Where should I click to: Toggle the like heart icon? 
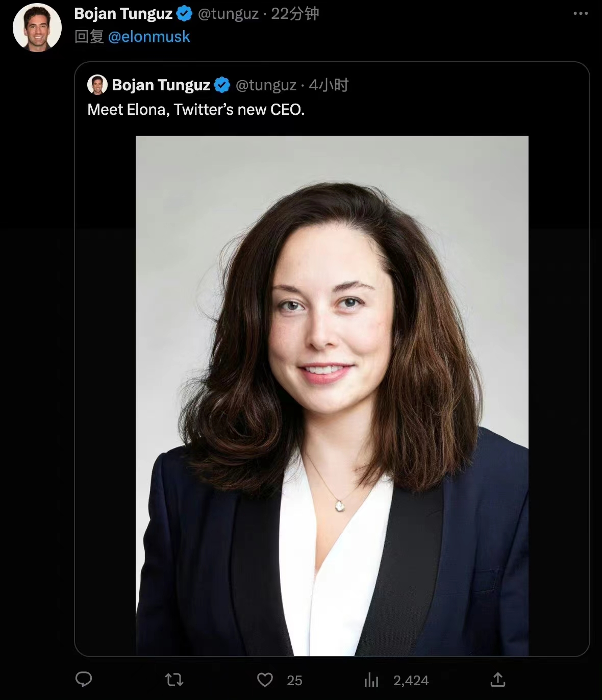(265, 680)
